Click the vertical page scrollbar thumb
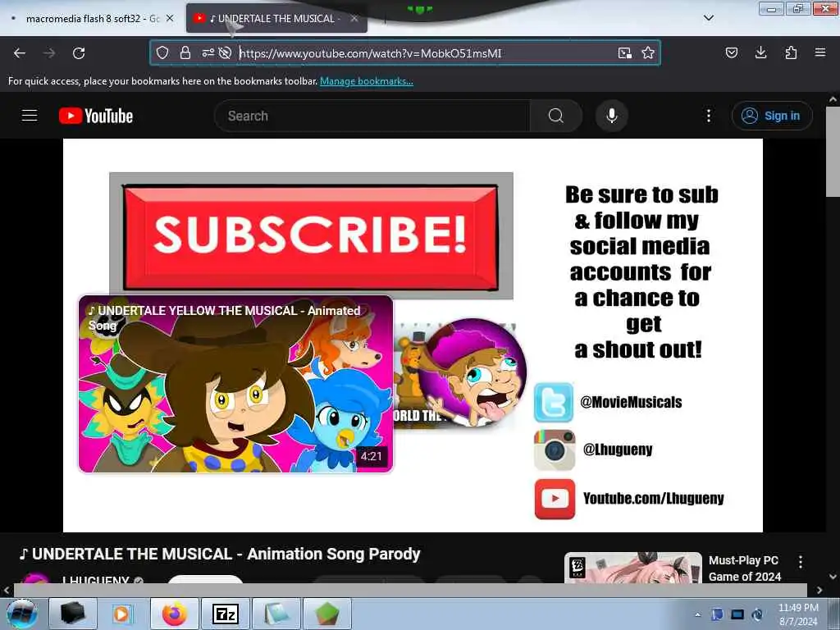840x630 pixels. (833, 151)
